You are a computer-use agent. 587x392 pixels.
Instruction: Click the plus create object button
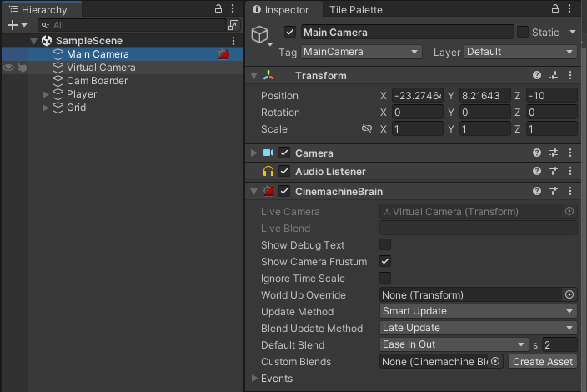(13, 25)
